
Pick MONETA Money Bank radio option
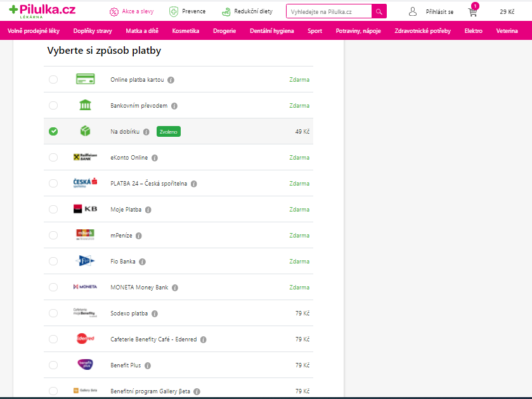coord(53,288)
